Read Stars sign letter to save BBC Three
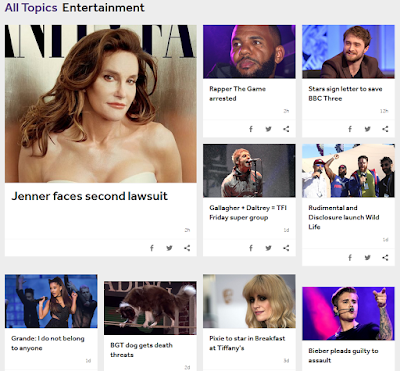400x371 pixels. point(345,94)
